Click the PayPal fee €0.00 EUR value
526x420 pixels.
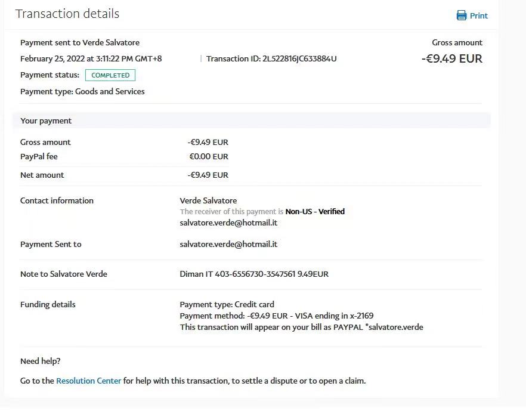point(209,156)
